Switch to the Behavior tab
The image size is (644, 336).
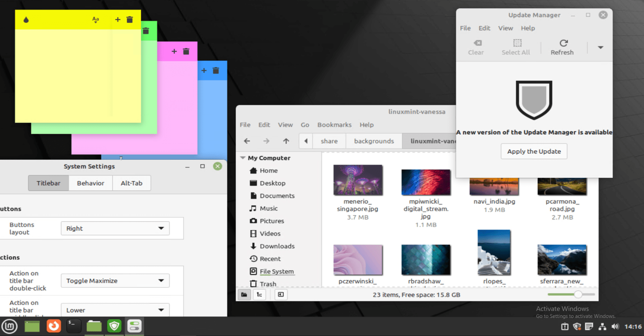(x=90, y=183)
